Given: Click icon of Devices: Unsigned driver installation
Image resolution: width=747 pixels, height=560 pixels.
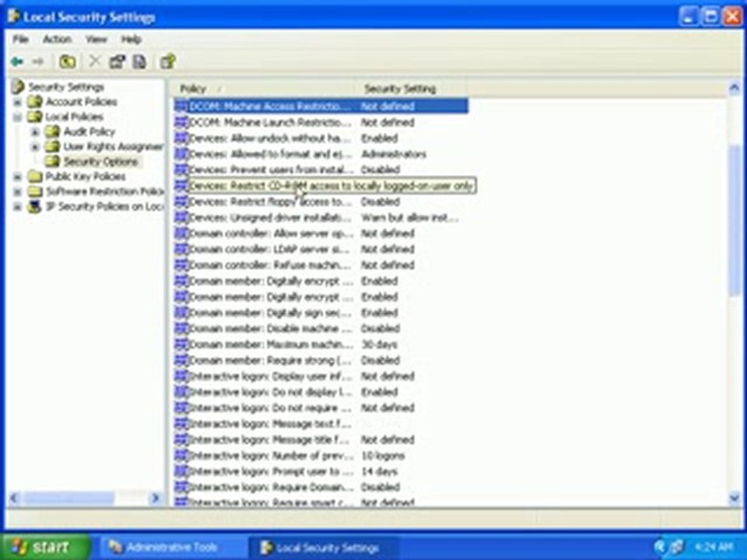Looking at the screenshot, I should click(x=181, y=218).
